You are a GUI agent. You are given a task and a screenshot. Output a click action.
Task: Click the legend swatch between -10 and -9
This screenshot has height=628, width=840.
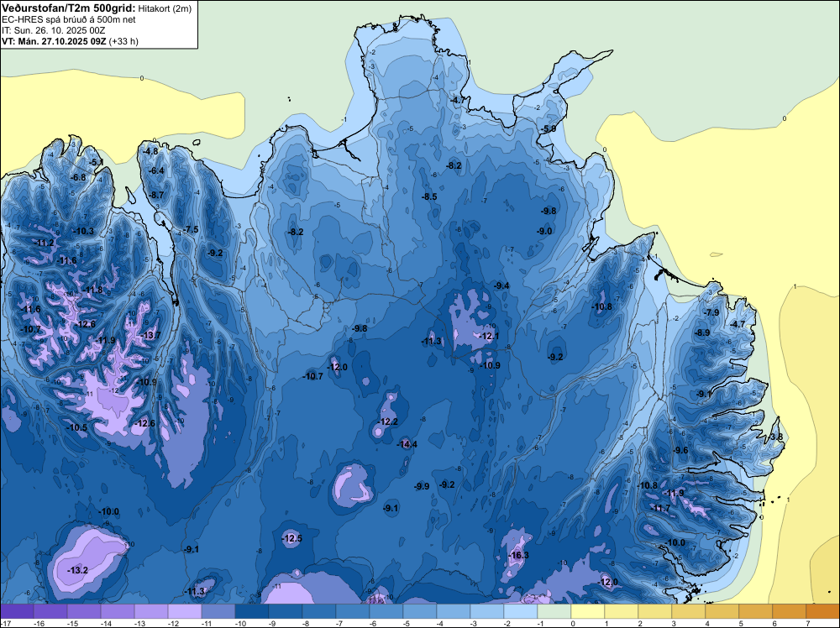tap(252, 611)
